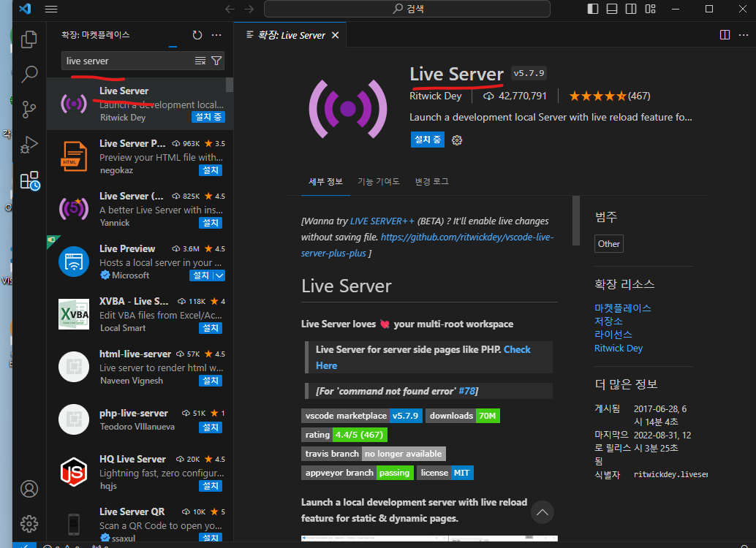Go back with the navigation arrow

click(230, 9)
